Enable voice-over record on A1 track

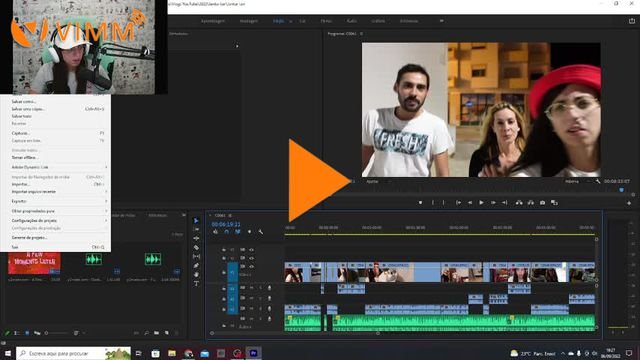269,288
